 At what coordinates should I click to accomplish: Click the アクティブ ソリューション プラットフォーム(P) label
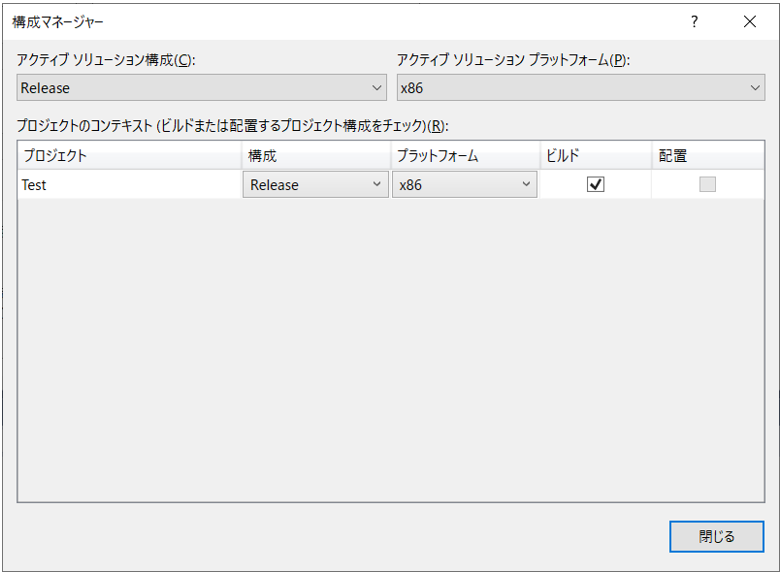[x=513, y=60]
